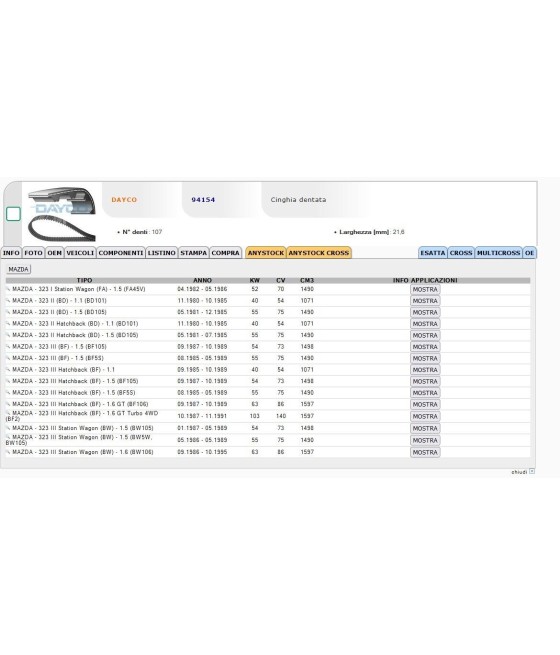Image resolution: width=560 pixels, height=655 pixels.
Task: Switch to the ESATTA tab
Action: [x=433, y=253]
